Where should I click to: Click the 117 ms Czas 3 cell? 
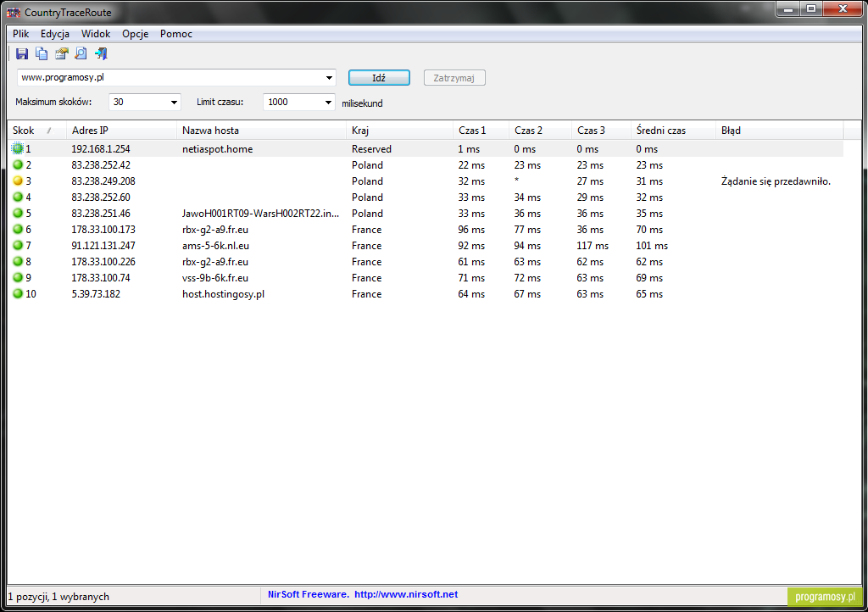pos(593,245)
